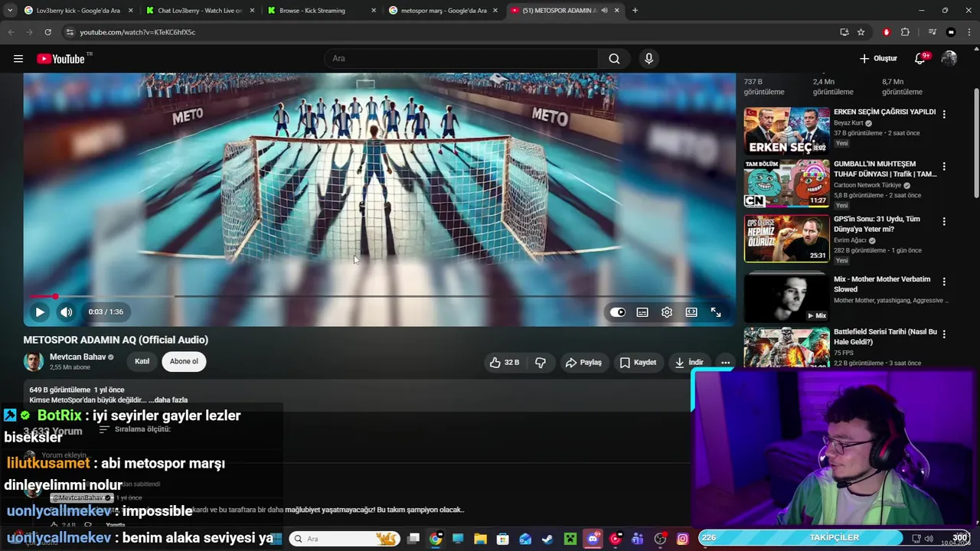Image resolution: width=980 pixels, height=551 pixels.
Task: Open the YouTube hamburger menu
Action: tap(18, 59)
